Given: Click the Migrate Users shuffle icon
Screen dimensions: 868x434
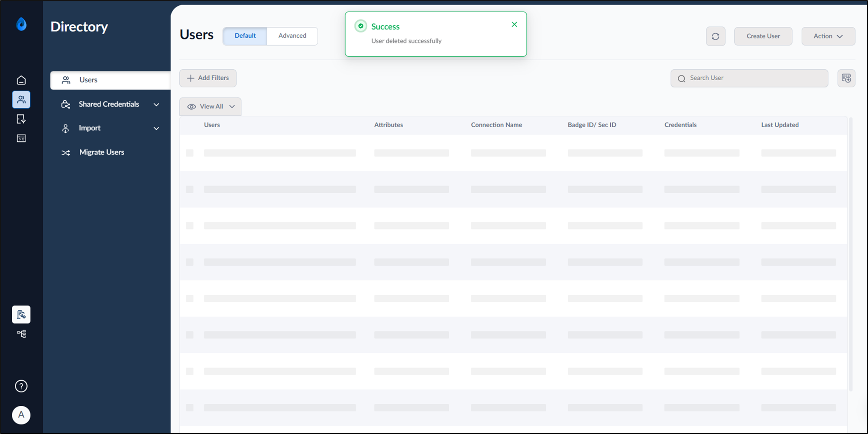Looking at the screenshot, I should tap(65, 153).
